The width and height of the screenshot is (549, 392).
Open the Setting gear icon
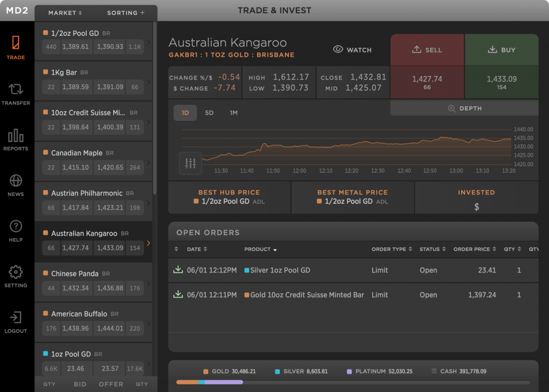tap(16, 272)
